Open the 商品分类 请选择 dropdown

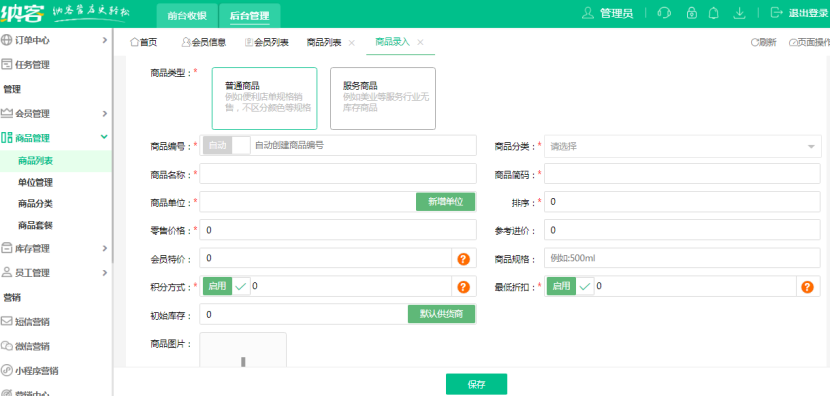[x=683, y=146]
